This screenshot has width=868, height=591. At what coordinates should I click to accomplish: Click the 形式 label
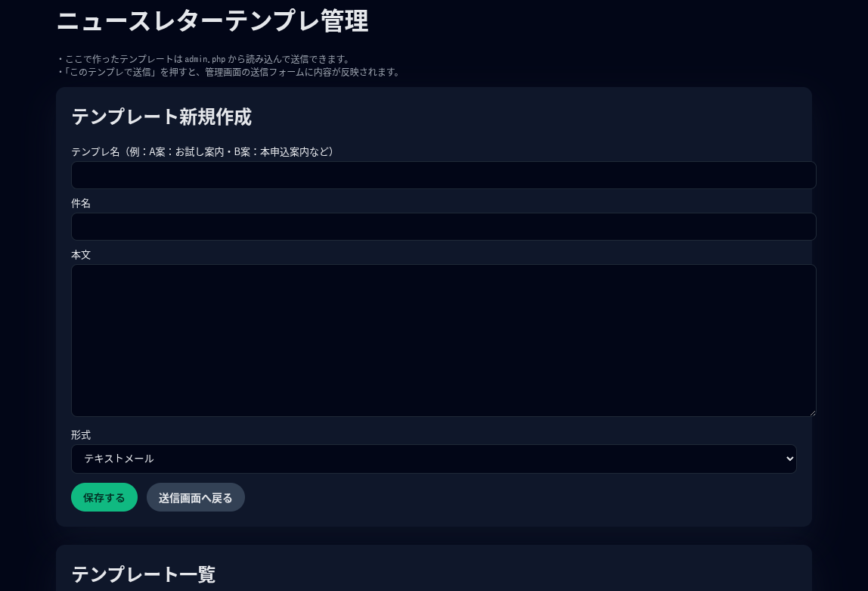[x=81, y=434]
